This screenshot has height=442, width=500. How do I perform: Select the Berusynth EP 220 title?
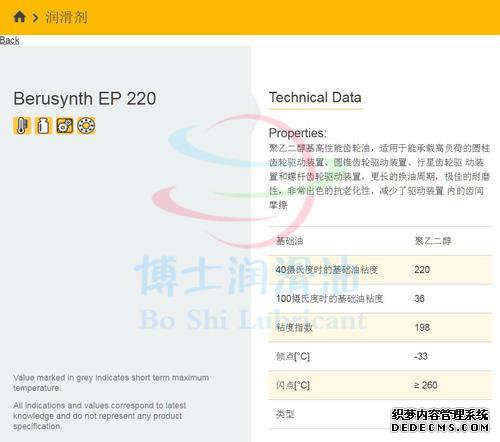(85, 99)
